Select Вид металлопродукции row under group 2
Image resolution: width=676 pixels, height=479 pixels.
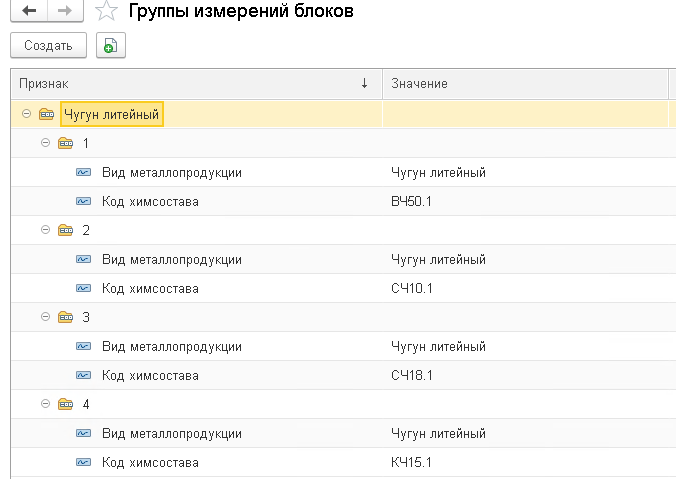pyautogui.click(x=171, y=260)
